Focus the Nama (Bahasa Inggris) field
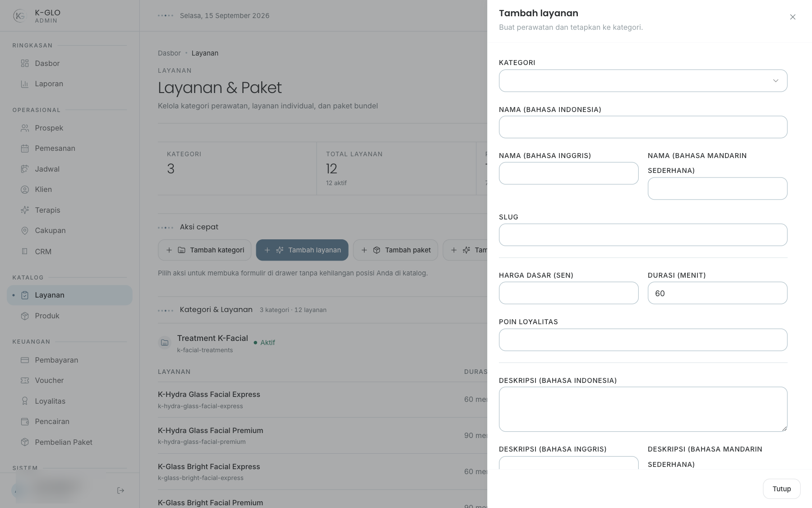Screen dimensions: 812x508 point(568,173)
